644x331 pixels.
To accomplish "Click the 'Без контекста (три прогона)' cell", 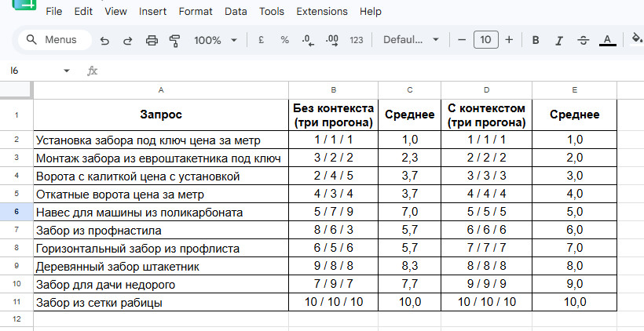I will [334, 115].
